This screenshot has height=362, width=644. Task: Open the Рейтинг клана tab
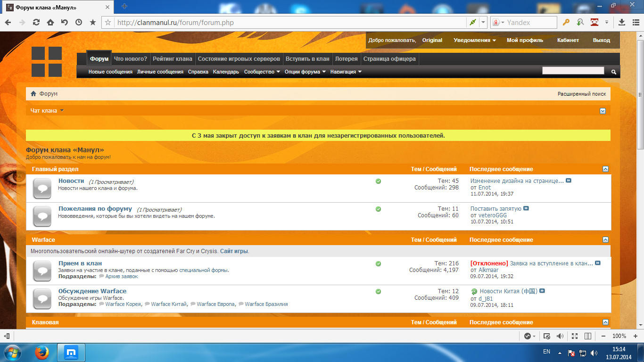pyautogui.click(x=173, y=59)
